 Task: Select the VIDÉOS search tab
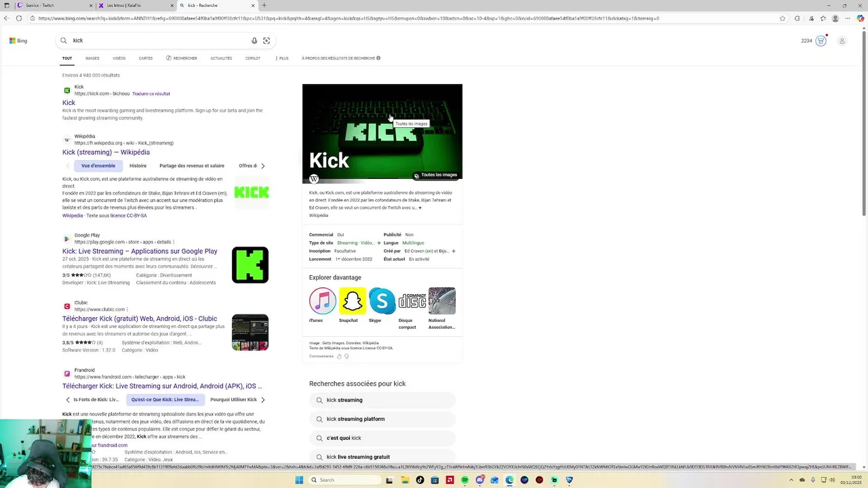(x=119, y=58)
